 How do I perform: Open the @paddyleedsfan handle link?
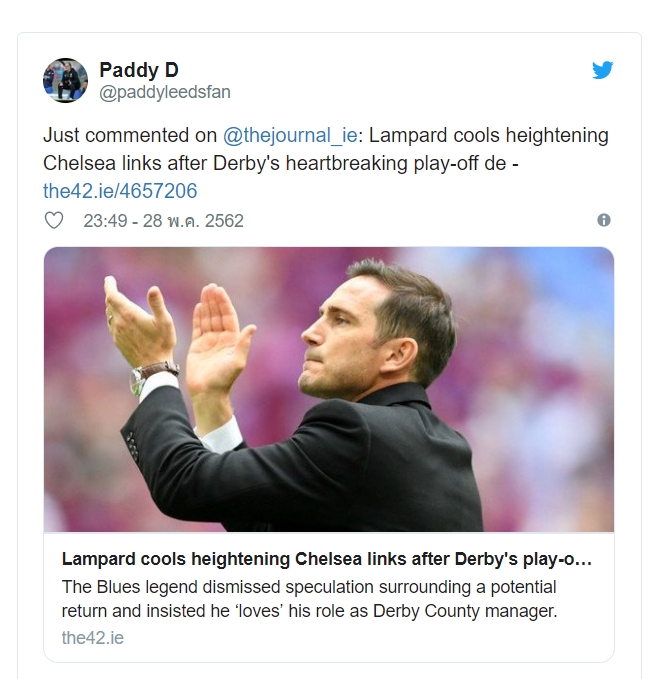[164, 92]
